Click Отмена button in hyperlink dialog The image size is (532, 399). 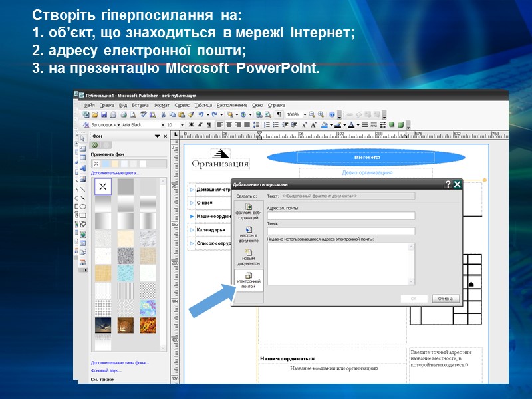446,299
